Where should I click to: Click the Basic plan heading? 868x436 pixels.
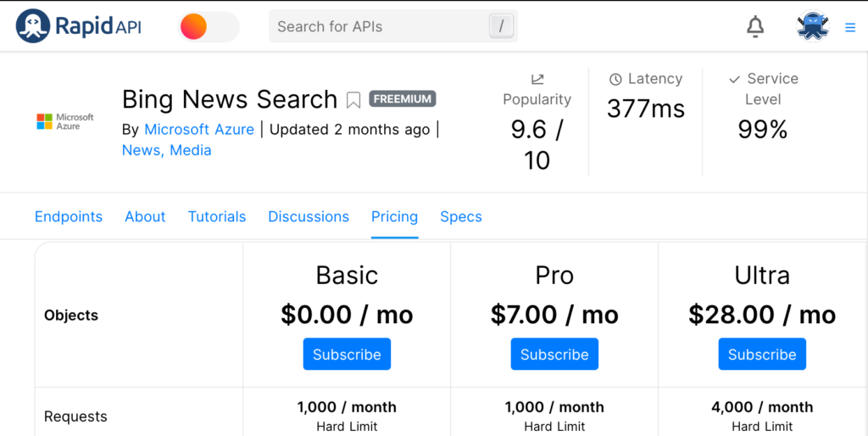[x=347, y=276]
